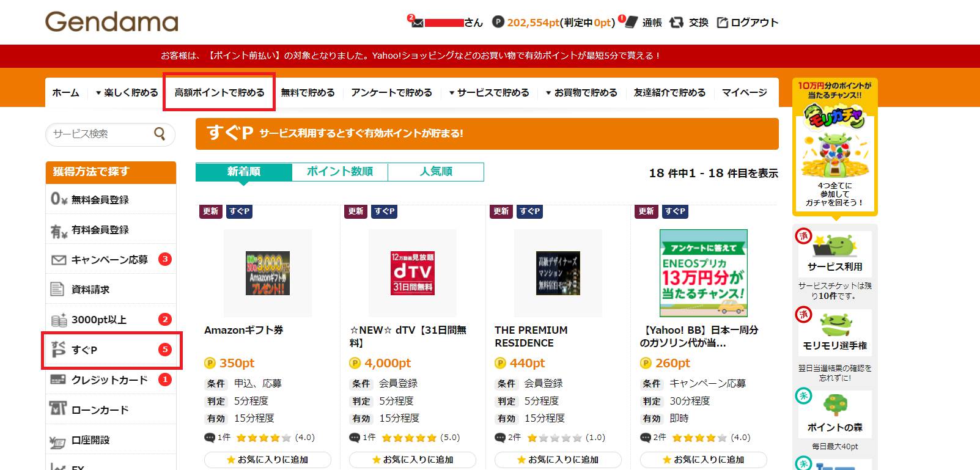Click the 440pt point value
980x470 pixels.
click(x=527, y=363)
